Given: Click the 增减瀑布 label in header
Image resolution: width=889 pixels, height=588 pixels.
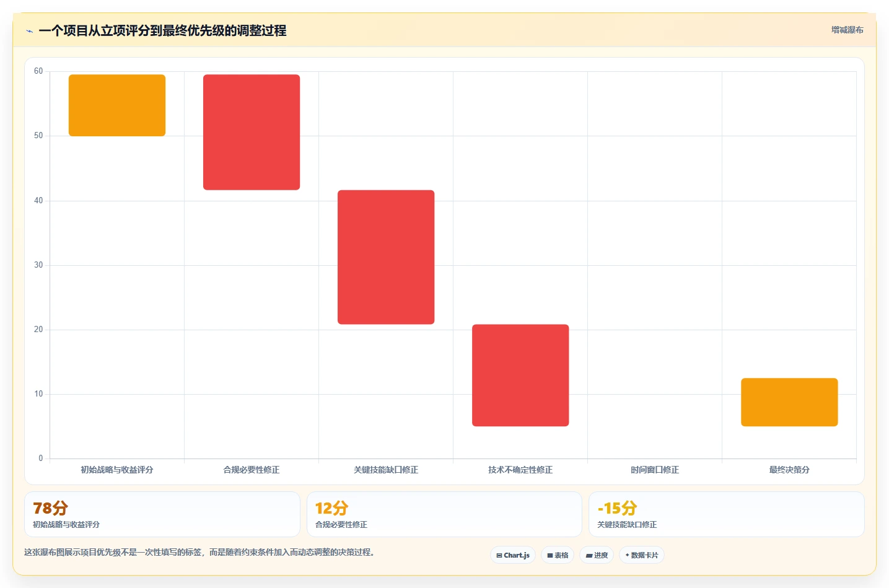Looking at the screenshot, I should click(x=847, y=30).
